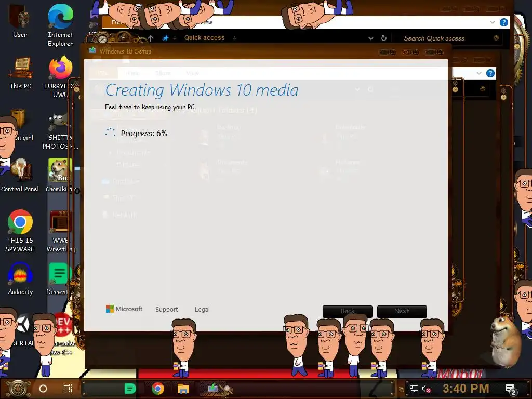Click the Back button in Setup
Image resolution: width=532 pixels, height=399 pixels.
click(348, 311)
